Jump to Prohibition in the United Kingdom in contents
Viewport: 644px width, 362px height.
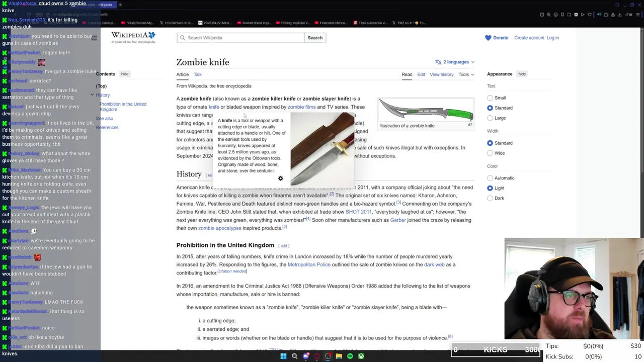[123, 107]
